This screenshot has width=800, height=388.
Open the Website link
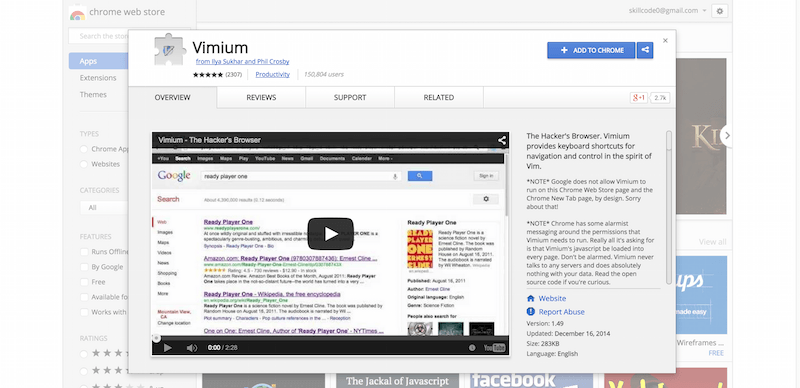pyautogui.click(x=552, y=298)
